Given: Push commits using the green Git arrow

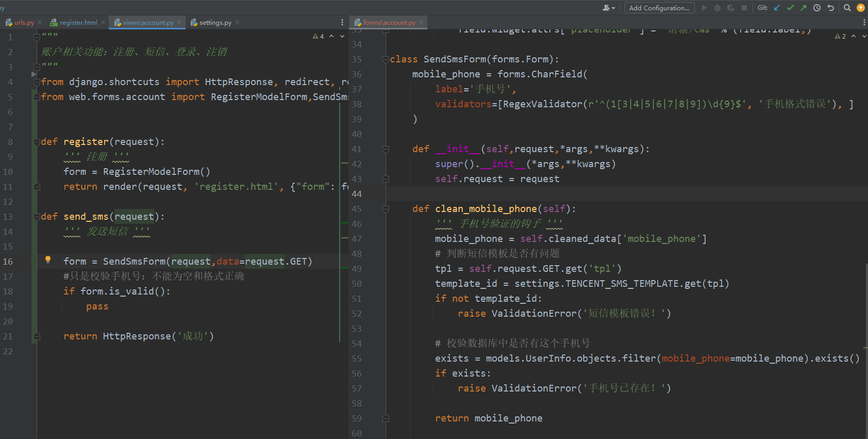Looking at the screenshot, I should 804,8.
